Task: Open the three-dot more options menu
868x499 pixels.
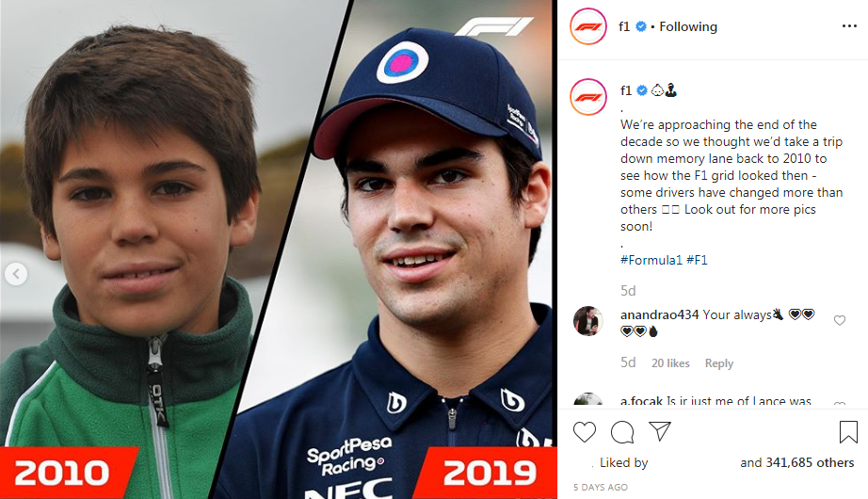Action: (849, 26)
